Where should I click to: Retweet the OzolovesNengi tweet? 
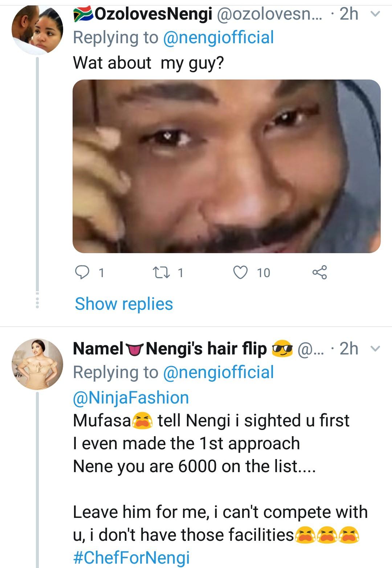pos(159,272)
